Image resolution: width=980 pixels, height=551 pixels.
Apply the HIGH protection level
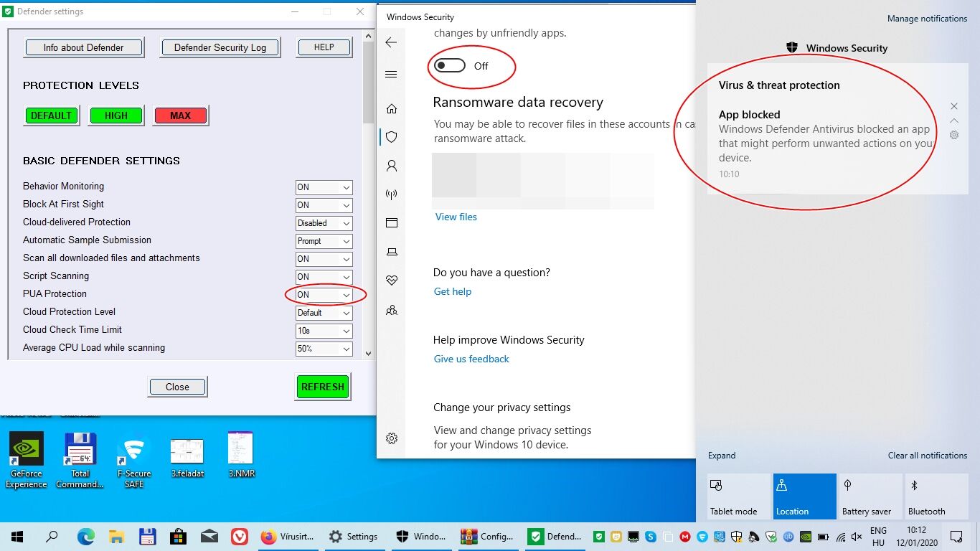(116, 116)
